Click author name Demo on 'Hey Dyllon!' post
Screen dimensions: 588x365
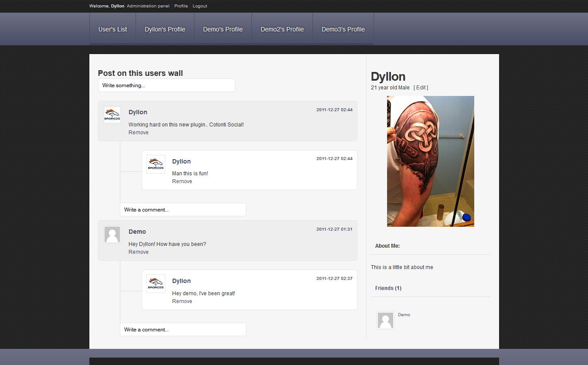[137, 232]
